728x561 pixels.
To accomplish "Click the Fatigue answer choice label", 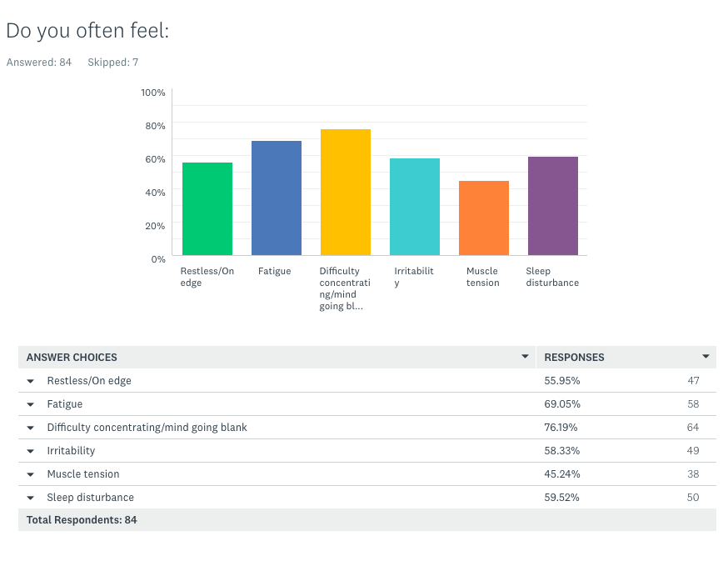I will 65,404.
